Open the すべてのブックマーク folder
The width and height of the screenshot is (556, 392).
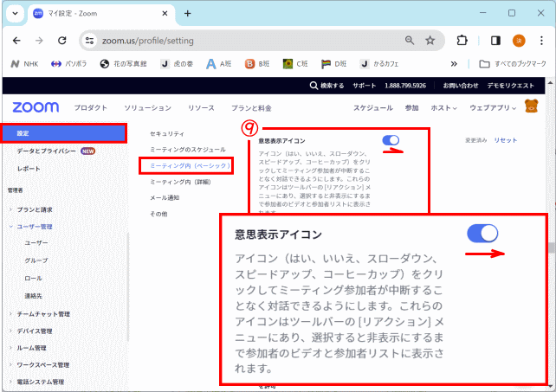[x=513, y=64]
